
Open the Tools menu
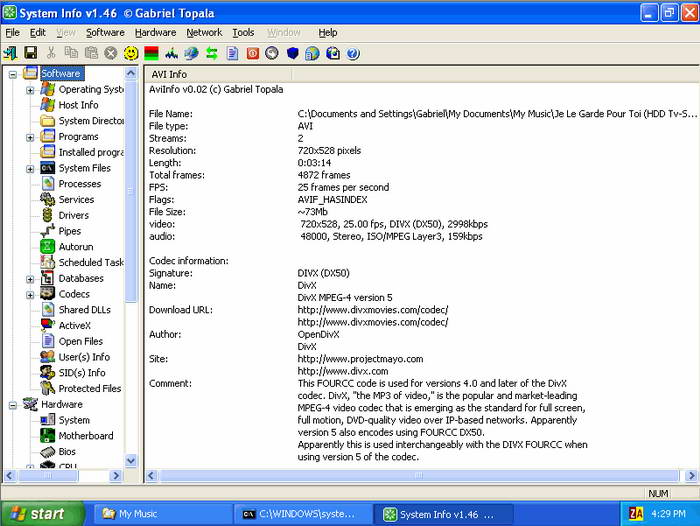(x=243, y=33)
